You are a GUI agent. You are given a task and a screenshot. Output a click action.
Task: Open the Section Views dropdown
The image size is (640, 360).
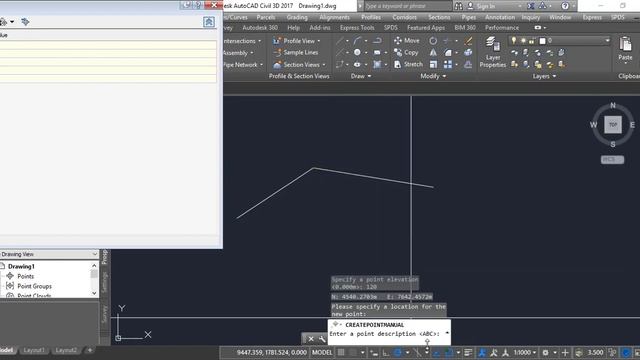click(x=324, y=64)
